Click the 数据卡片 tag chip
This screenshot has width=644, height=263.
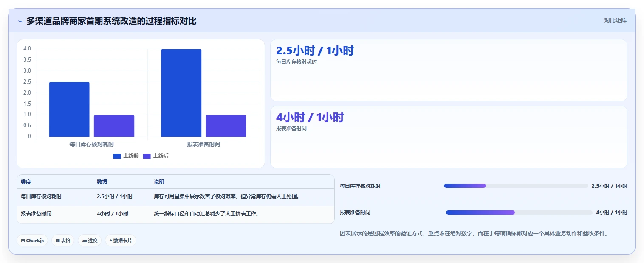pos(121,241)
